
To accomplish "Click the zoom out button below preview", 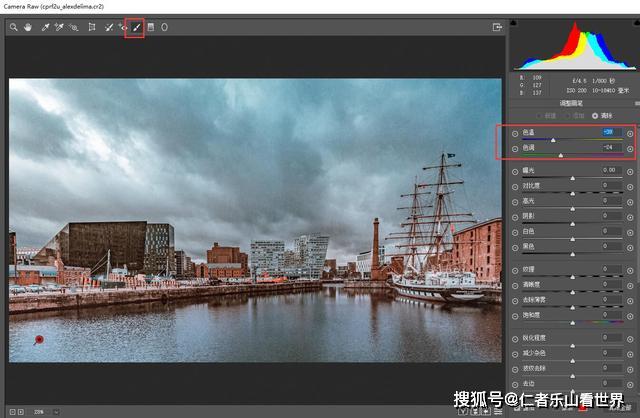I will [13, 412].
